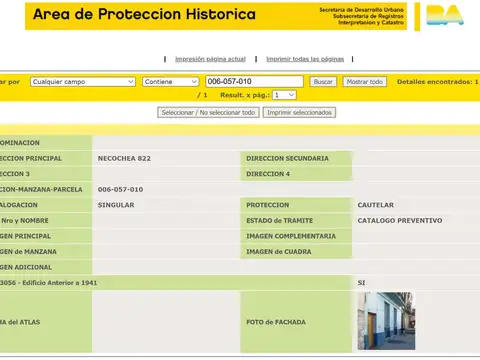Open 'Impresión página actual' link
The width and height of the screenshot is (480, 360).
pos(210,59)
